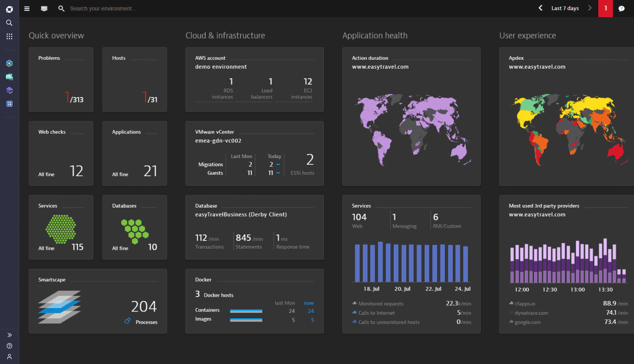
Task: Open the AWS account demo environment tile
Action: (255, 80)
